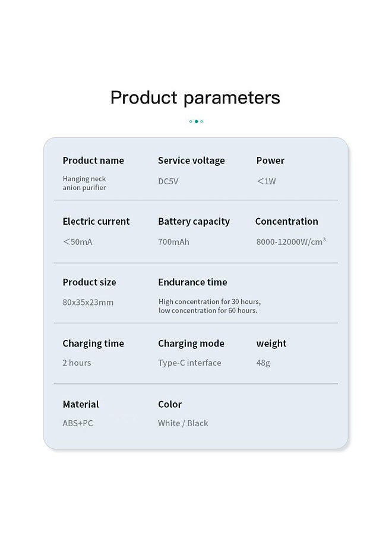Click the Product name label
The width and height of the screenshot is (392, 535).
coord(93,160)
